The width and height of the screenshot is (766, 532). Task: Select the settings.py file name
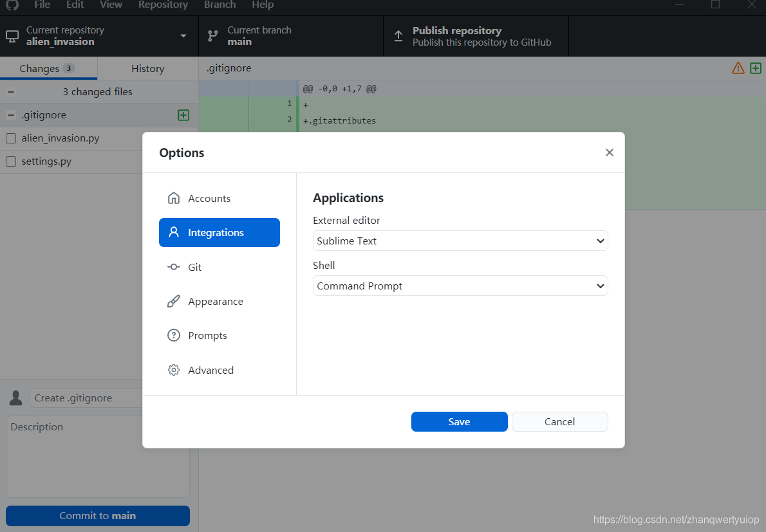46,161
